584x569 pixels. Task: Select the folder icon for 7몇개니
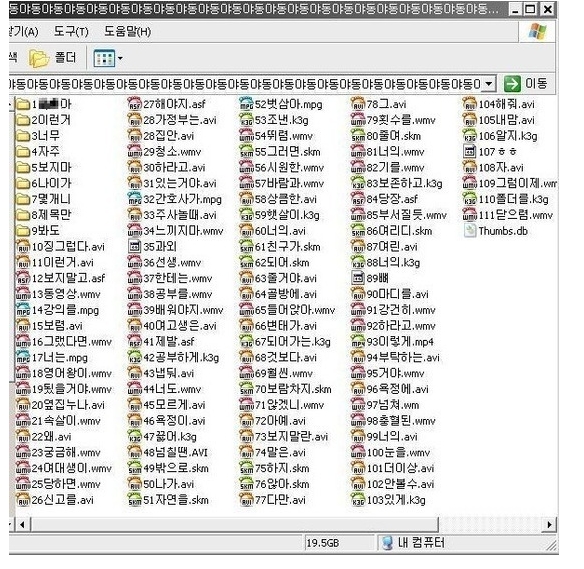pyautogui.click(x=23, y=199)
